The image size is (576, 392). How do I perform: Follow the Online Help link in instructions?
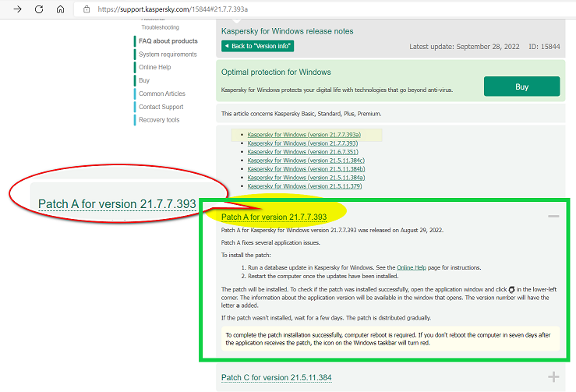(x=412, y=267)
